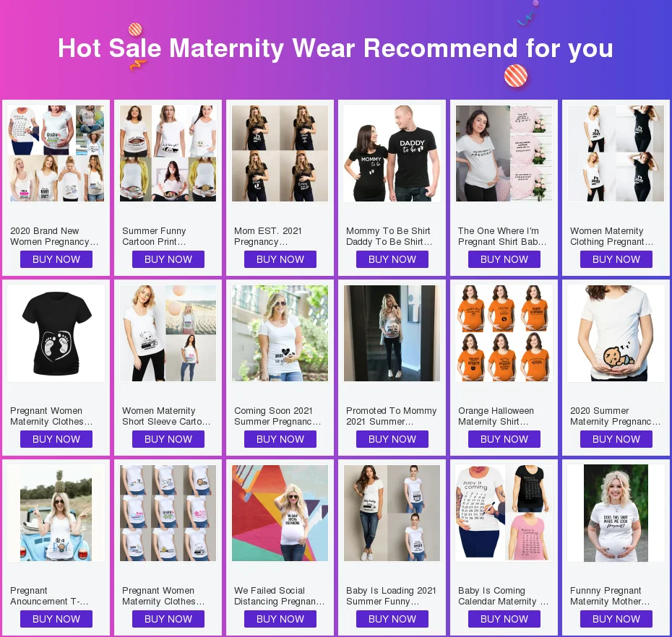This screenshot has width=672, height=637.
Task: Click Buy Now under Coming Soon 2021 Summer
Action: 280,439
